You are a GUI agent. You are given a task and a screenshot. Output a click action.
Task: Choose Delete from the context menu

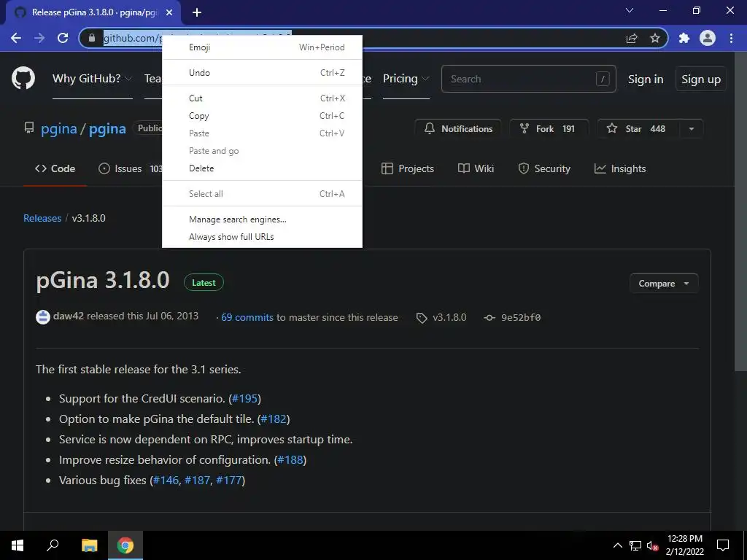point(262,168)
